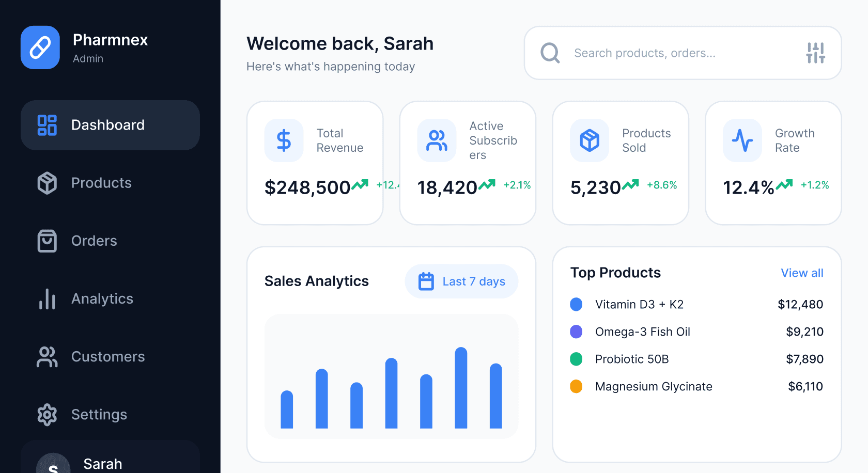868x473 pixels.
Task: Open Settings from the sidebar
Action: [110, 415]
